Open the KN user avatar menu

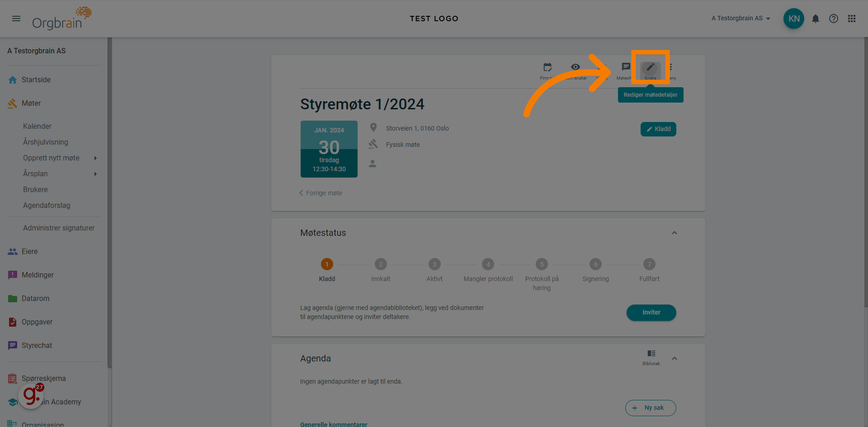point(793,19)
